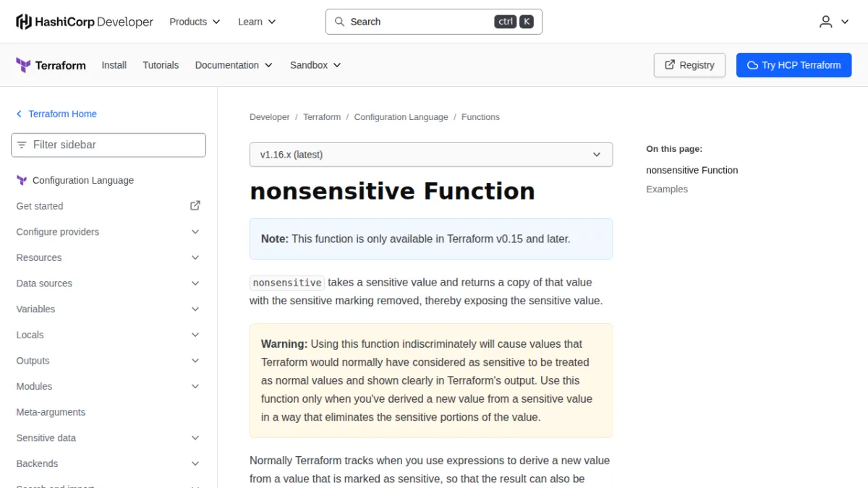Click the Developer breadcrumb
This screenshot has width=868, height=488.
point(269,117)
